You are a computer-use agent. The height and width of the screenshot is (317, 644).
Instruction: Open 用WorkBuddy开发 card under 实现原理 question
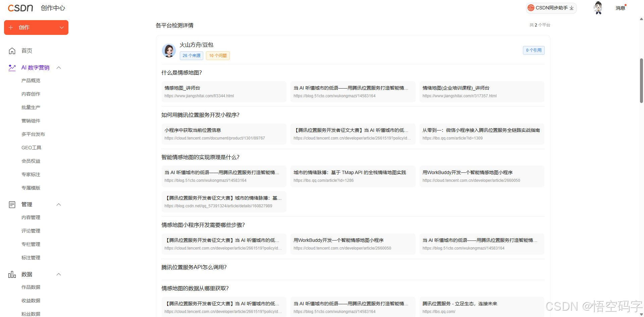point(482,176)
